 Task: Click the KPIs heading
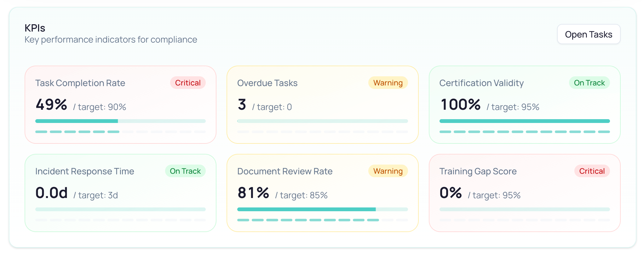tap(35, 28)
